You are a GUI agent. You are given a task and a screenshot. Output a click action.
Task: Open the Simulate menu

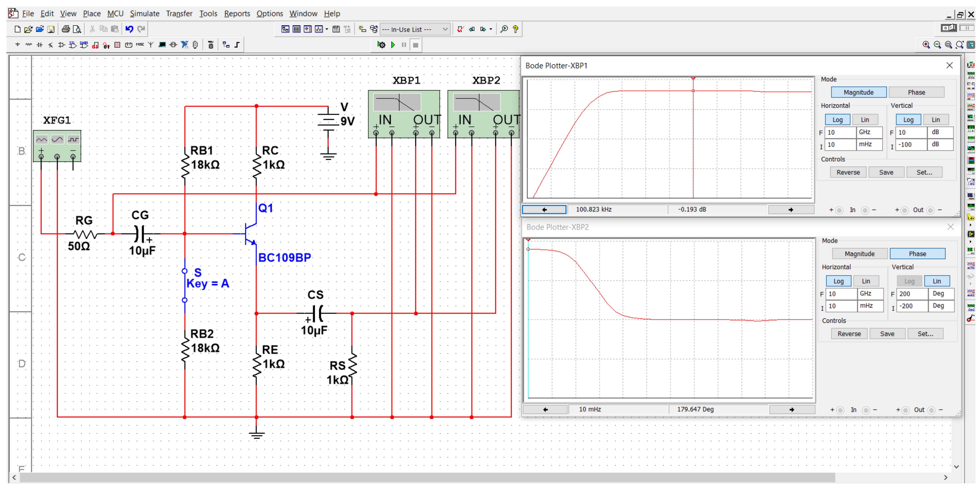pyautogui.click(x=145, y=14)
